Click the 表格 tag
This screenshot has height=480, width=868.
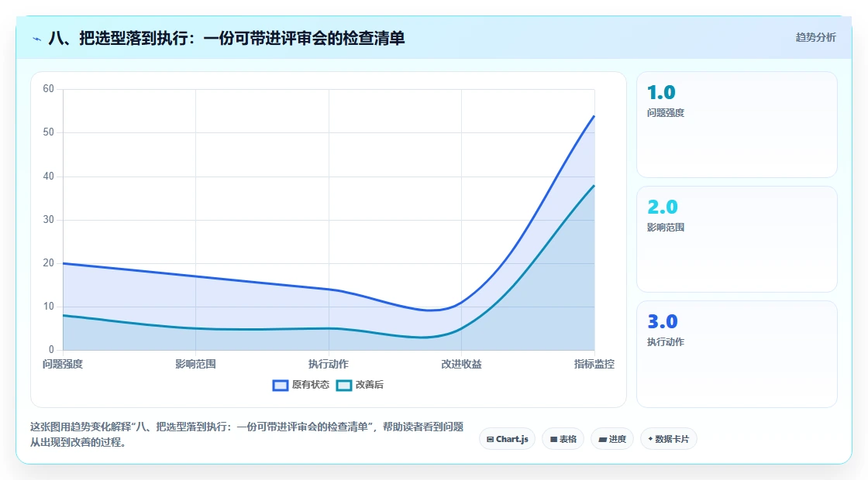click(x=563, y=439)
